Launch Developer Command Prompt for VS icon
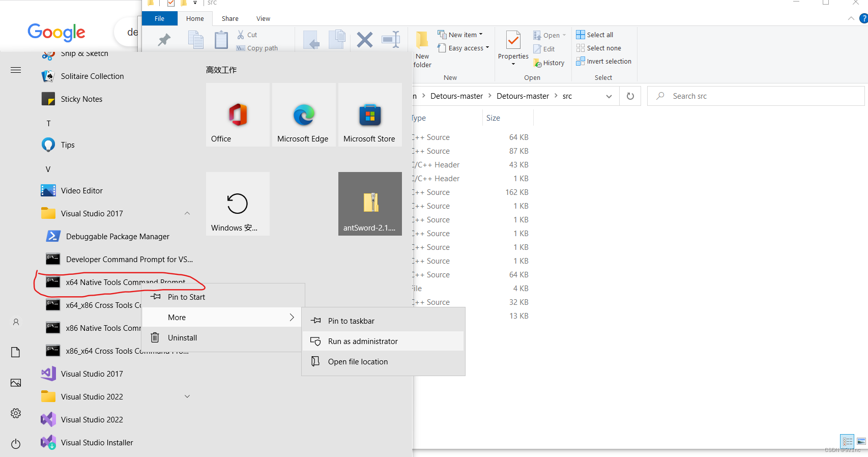This screenshot has height=457, width=868. (53, 260)
